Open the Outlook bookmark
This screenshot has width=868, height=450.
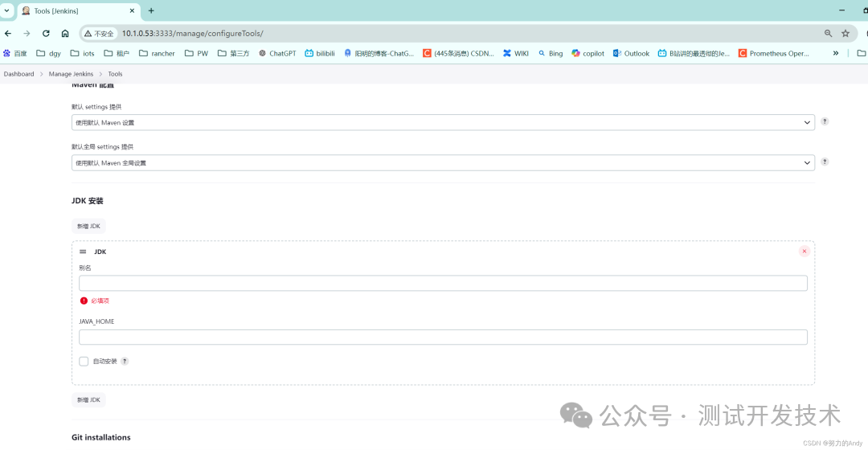coord(631,53)
